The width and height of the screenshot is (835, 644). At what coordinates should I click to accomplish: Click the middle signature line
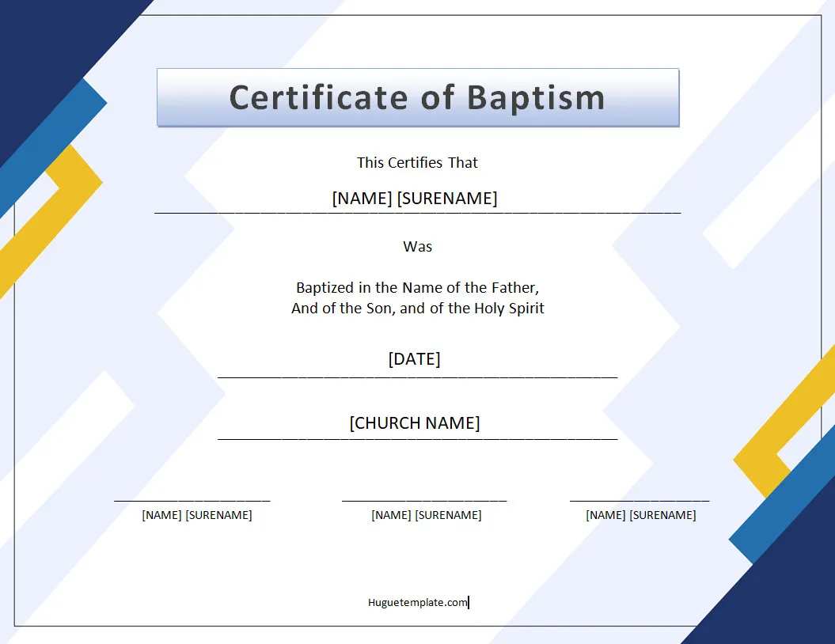click(423, 500)
